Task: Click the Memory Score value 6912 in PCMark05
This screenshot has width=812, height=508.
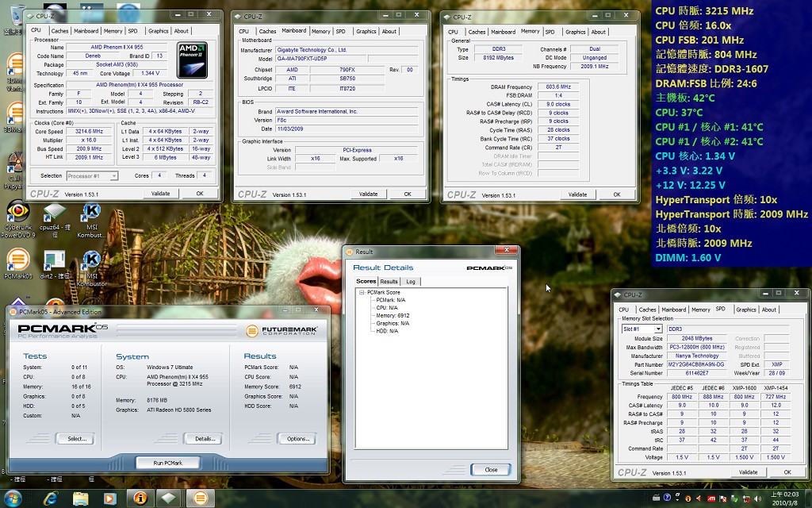Action: coord(295,387)
